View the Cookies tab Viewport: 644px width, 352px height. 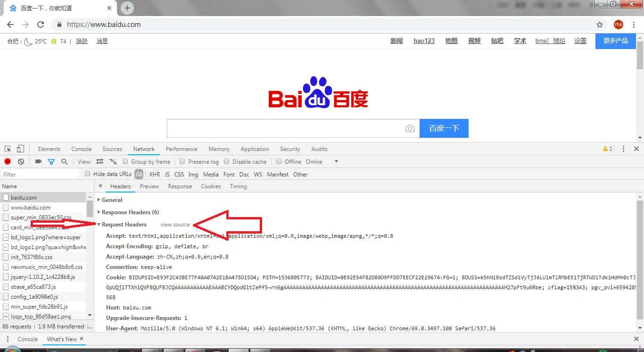211,186
